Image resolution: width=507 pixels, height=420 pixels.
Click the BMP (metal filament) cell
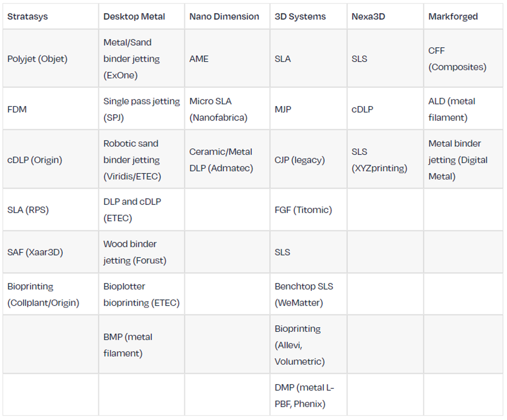[141, 344]
